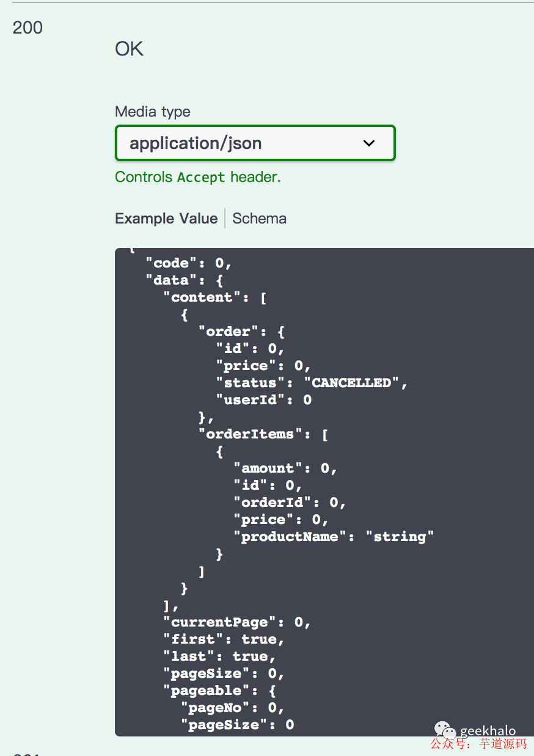Click the "userId": 0 line
Screen dimensions: 534x756
(x=264, y=400)
